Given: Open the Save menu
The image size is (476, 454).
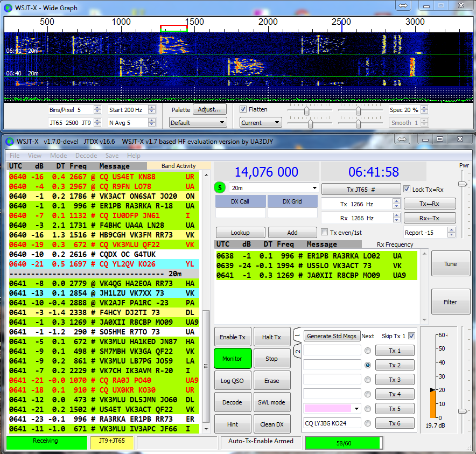Looking at the screenshot, I should [112, 156].
